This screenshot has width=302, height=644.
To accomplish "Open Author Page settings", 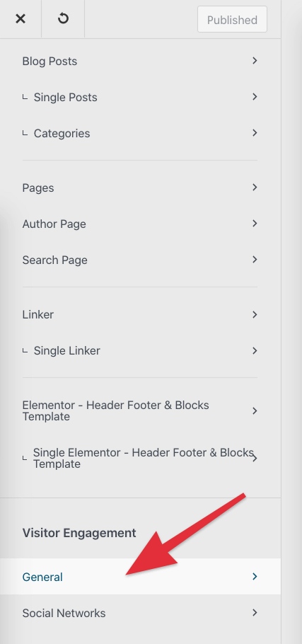I will tap(140, 224).
